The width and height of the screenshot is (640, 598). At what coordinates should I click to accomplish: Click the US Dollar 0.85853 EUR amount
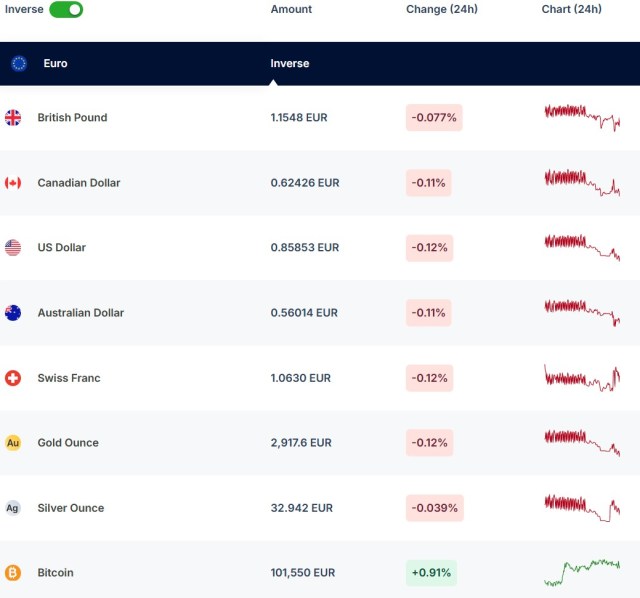304,248
